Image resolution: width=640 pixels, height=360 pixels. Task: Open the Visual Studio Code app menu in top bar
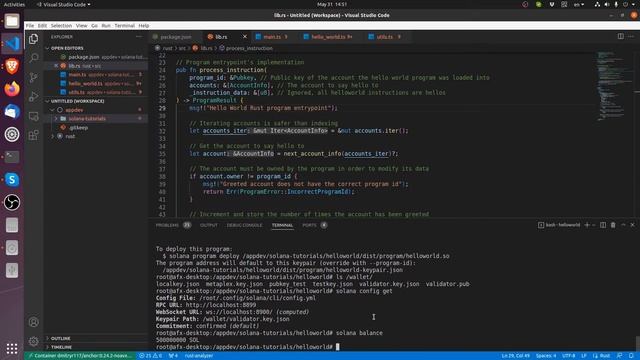coord(63,4)
